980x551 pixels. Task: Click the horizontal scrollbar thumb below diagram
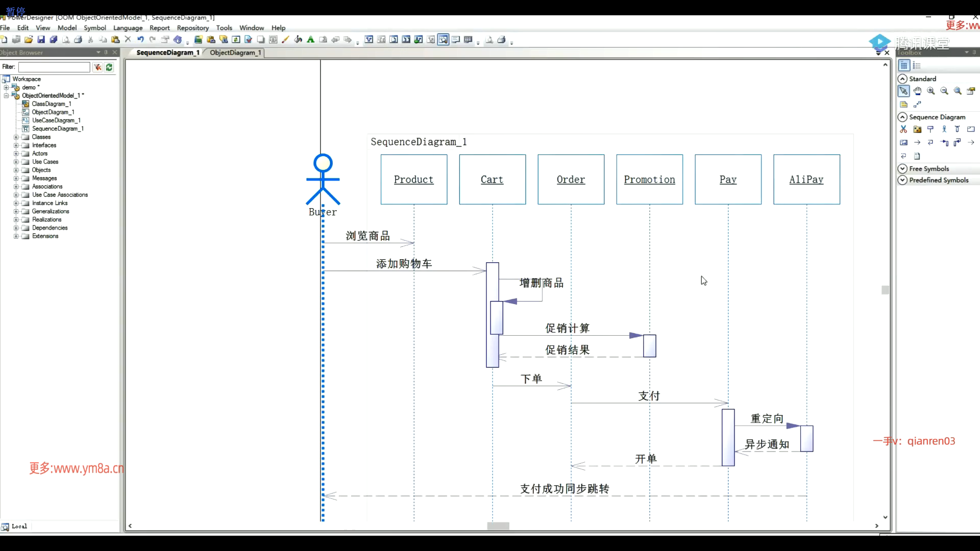[498, 526]
